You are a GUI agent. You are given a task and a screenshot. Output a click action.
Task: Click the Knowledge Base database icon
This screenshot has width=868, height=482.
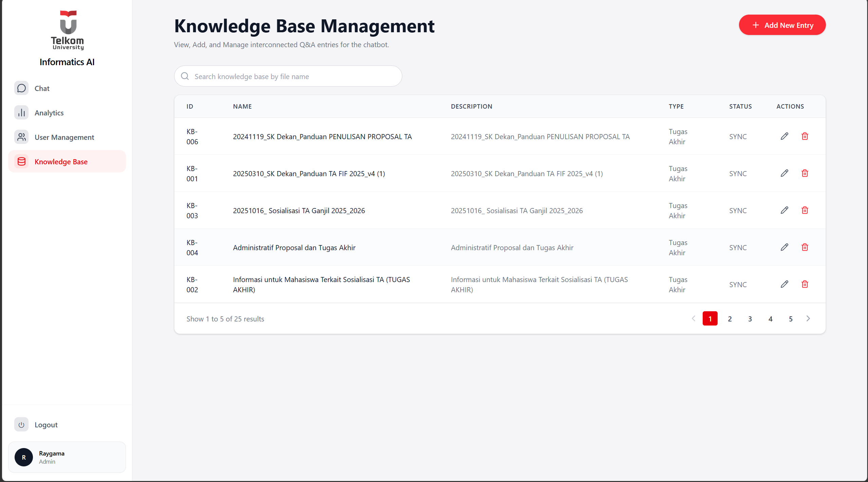21,162
